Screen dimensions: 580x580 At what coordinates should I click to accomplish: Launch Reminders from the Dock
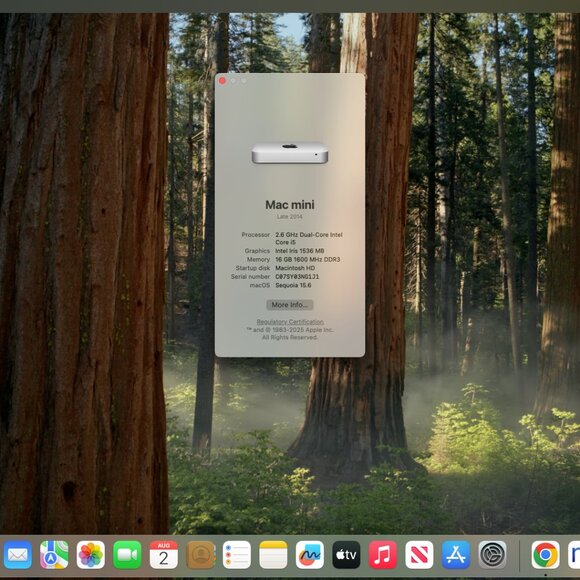click(237, 554)
